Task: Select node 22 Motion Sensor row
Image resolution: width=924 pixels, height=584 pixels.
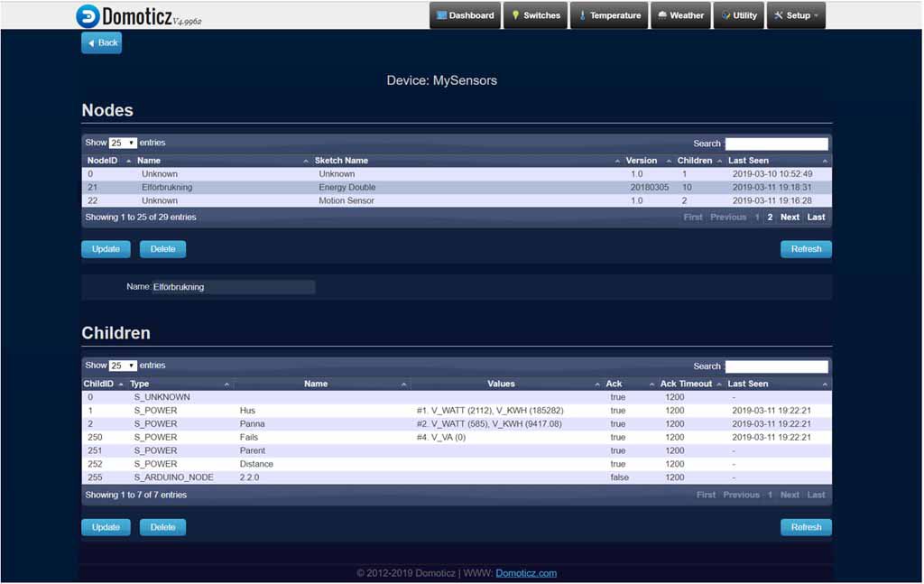Action: (457, 201)
